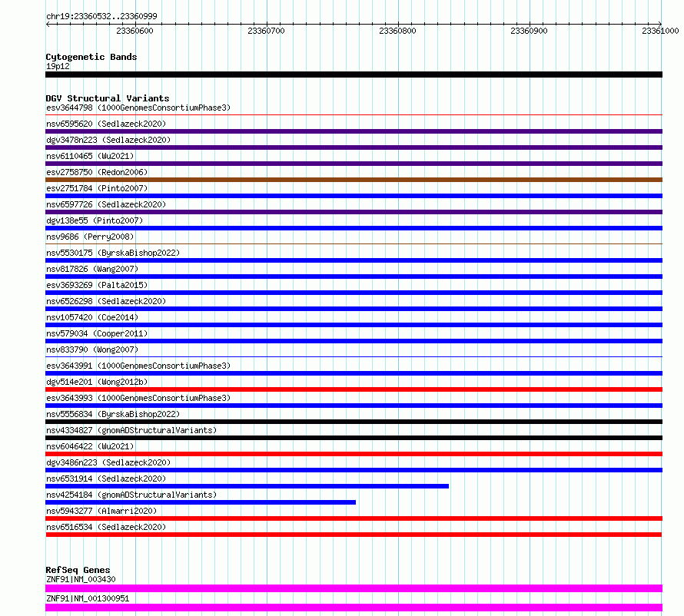Click the red bar under dgv514e201

(x=354, y=389)
